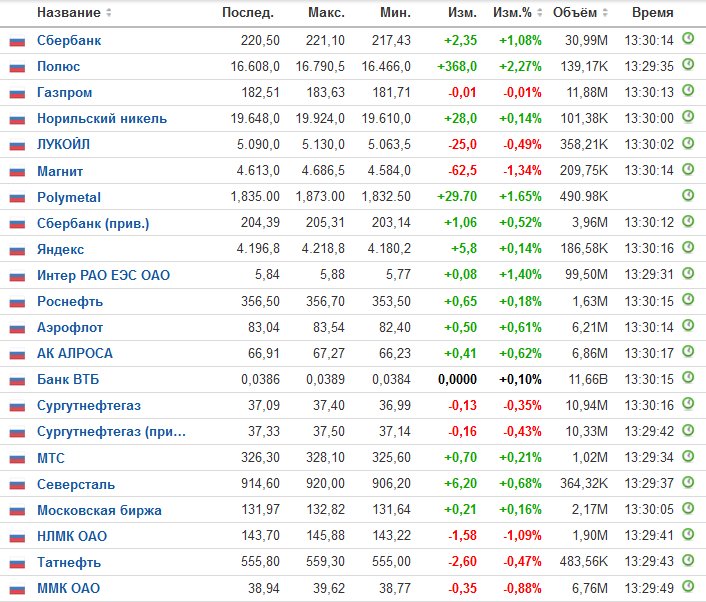Click the clock icon in Магнит row
This screenshot has width=706, height=602.
tap(688, 169)
